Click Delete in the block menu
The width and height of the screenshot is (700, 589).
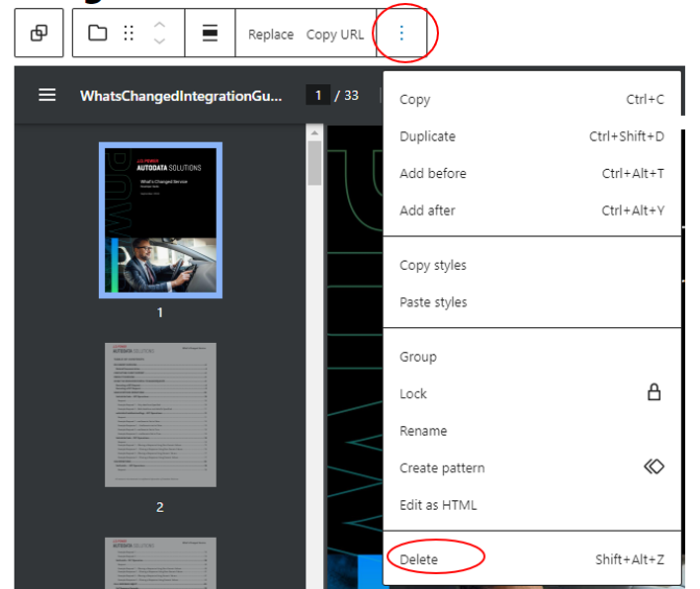(418, 559)
